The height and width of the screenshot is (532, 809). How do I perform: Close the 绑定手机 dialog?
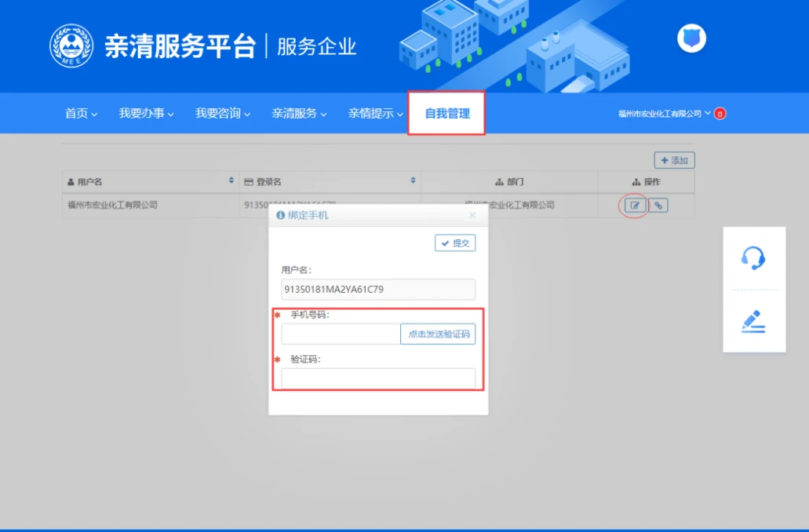[472, 215]
